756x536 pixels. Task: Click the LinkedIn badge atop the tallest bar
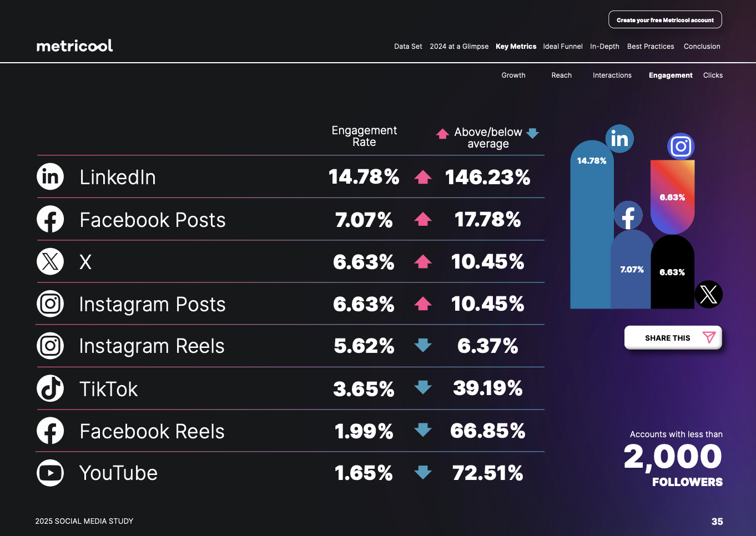click(x=619, y=139)
